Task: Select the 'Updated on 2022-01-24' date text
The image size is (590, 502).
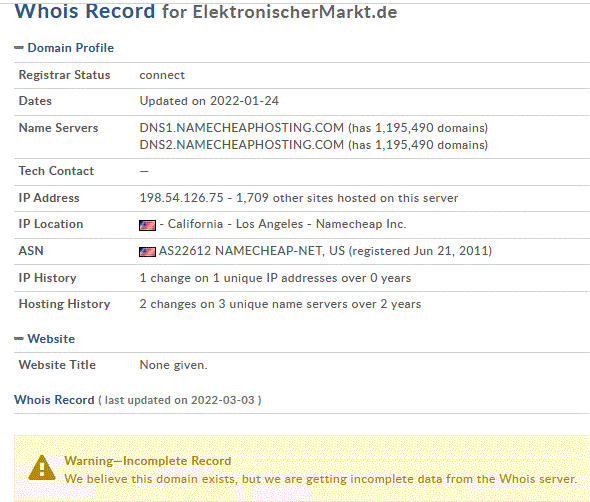Action: 209,101
